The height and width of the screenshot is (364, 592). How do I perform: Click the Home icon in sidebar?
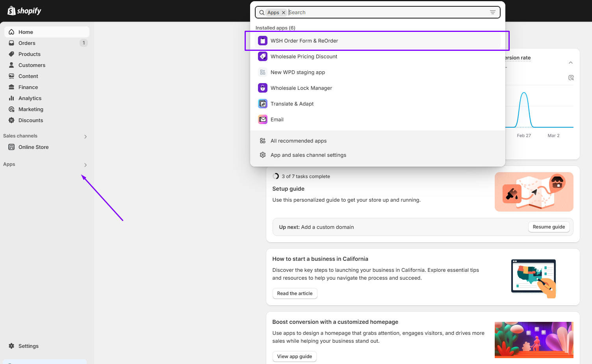[x=11, y=32]
